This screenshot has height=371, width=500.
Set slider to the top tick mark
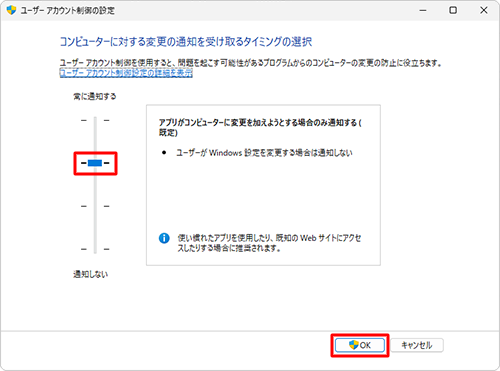pos(95,120)
